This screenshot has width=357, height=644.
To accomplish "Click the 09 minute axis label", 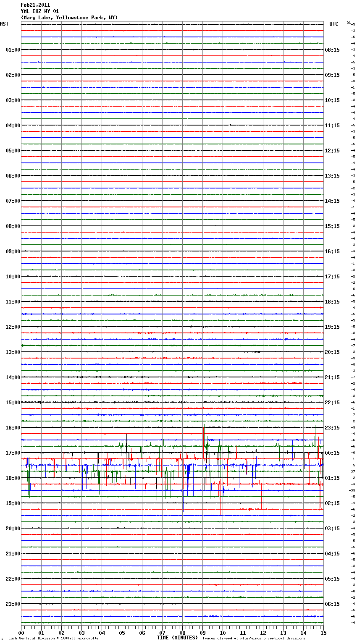I will click(x=202, y=633).
